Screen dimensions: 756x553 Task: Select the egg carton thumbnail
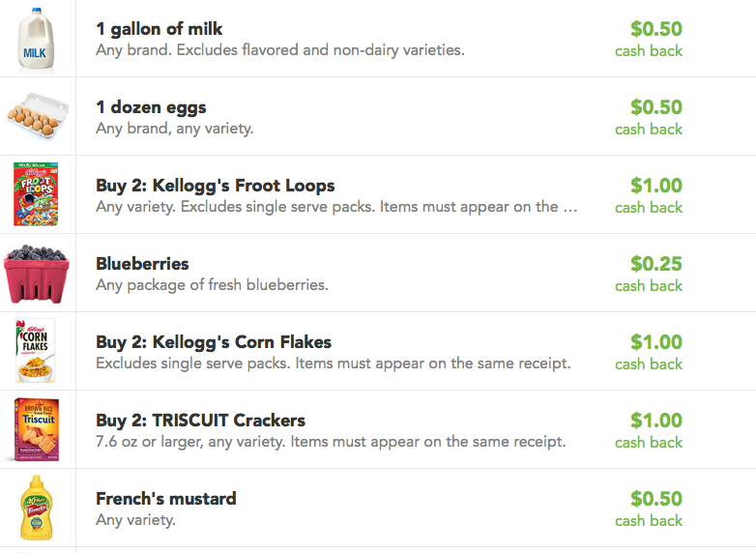click(37, 116)
